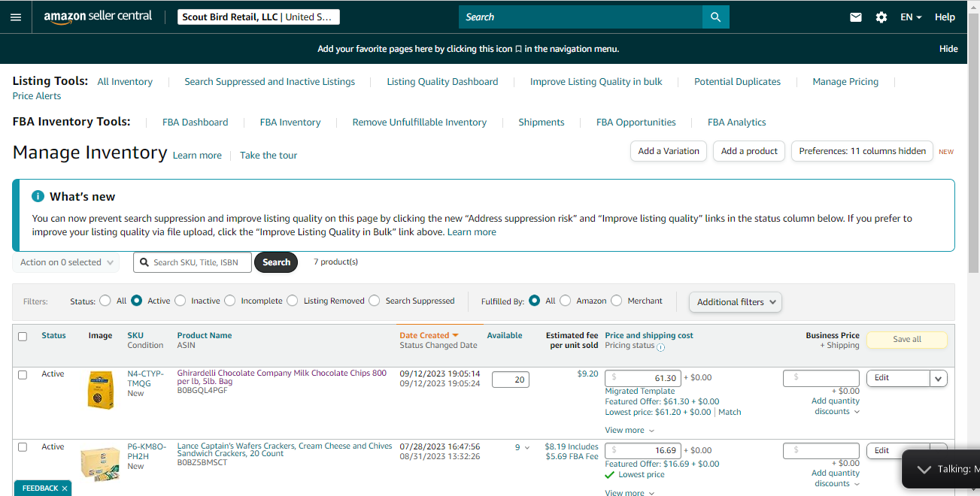The height and width of the screenshot is (496, 980).
Task: Click the Ghirardelli price field showing 61.30
Action: click(x=642, y=378)
